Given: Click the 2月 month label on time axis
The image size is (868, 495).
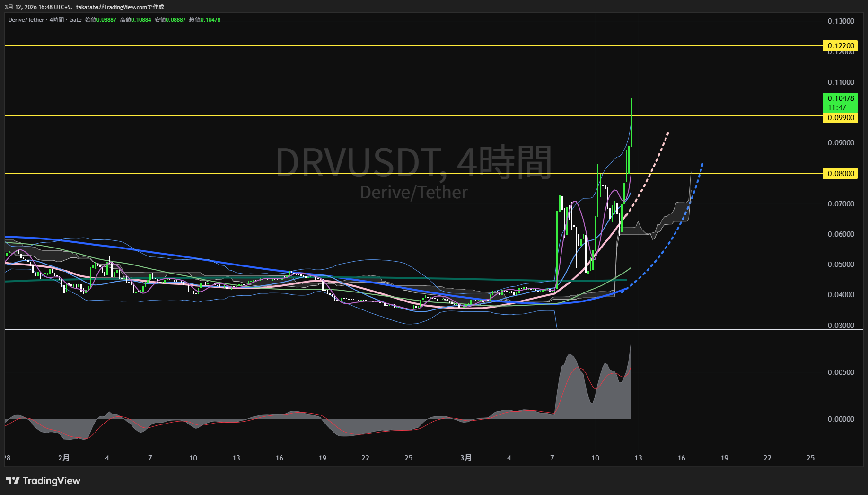Looking at the screenshot, I should click(64, 458).
